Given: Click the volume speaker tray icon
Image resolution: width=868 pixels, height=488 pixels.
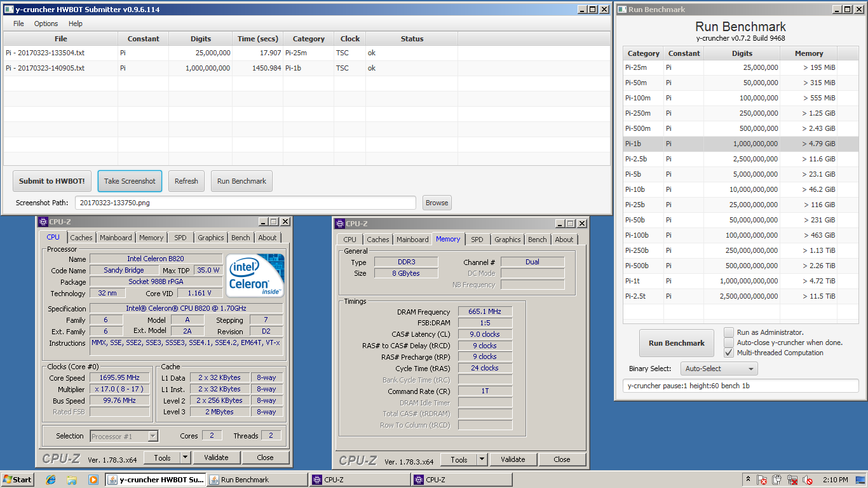Looking at the screenshot, I should [x=808, y=480].
